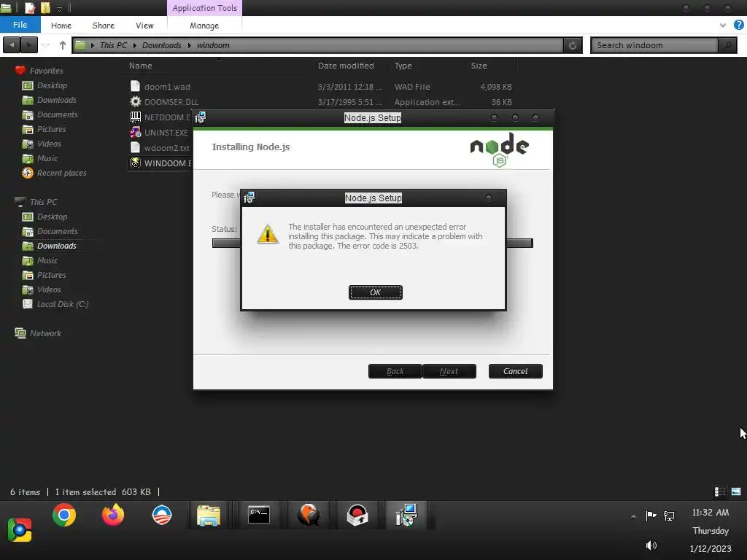
Task: Open Google Chrome from the taskbar
Action: 64,516
